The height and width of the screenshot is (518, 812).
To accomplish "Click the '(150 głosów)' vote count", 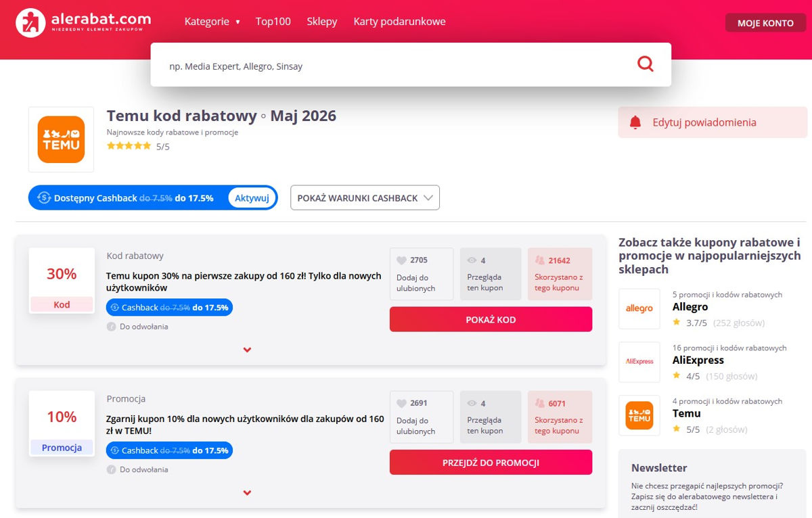I will coord(731,376).
